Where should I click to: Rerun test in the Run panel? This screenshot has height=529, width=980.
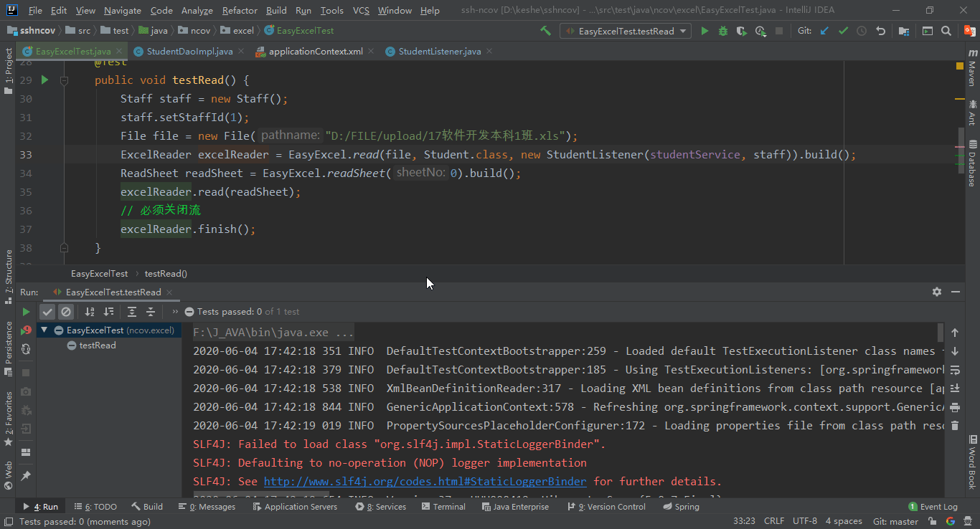(26, 312)
